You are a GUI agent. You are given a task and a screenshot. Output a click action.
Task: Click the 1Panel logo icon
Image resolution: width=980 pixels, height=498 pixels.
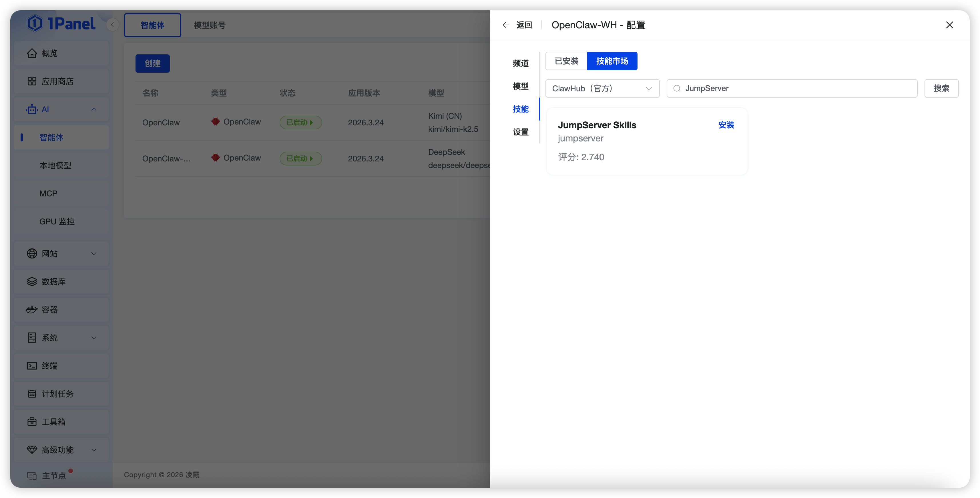pyautogui.click(x=35, y=23)
